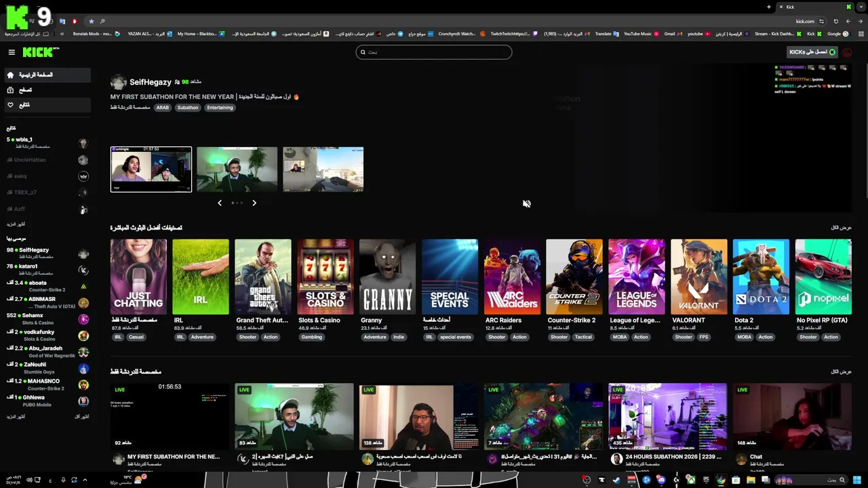Screen dimensions: 868x488
Task: Open Dota 2 category card
Action: 762,277
